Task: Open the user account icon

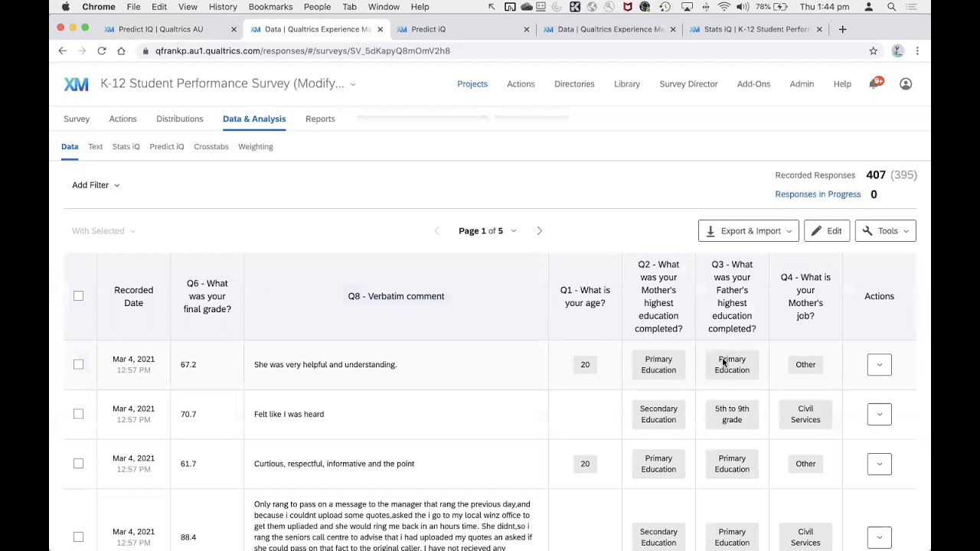Action: pyautogui.click(x=906, y=84)
